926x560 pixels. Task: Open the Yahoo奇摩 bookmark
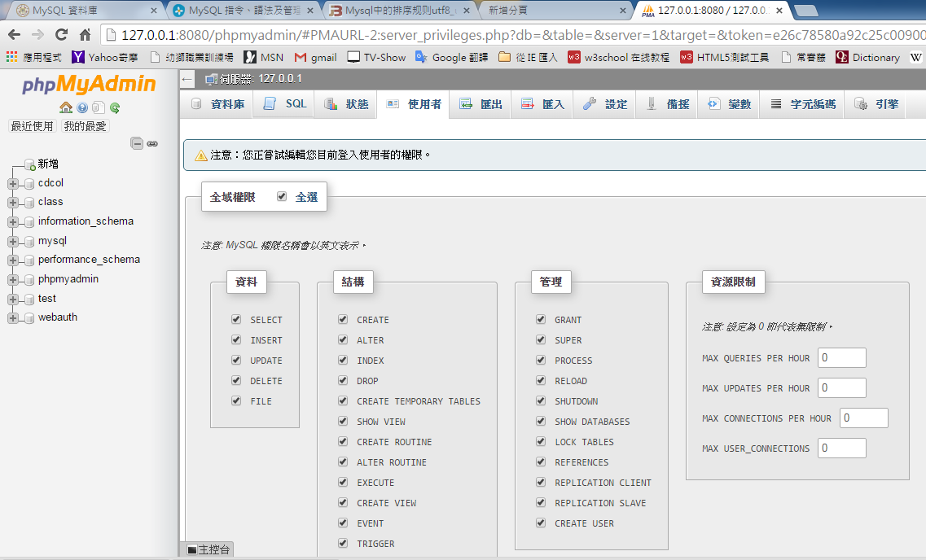coord(104,57)
